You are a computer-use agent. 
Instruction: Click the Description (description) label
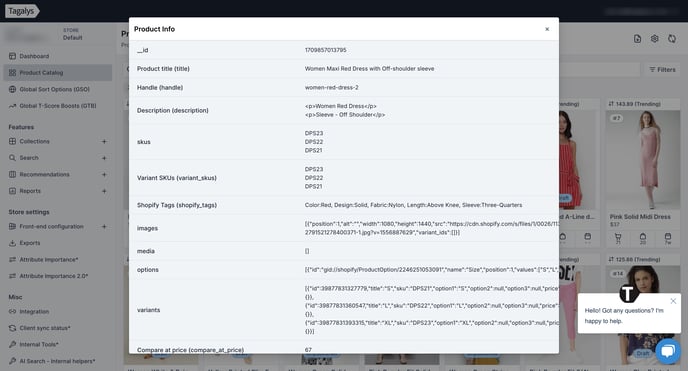coord(172,111)
